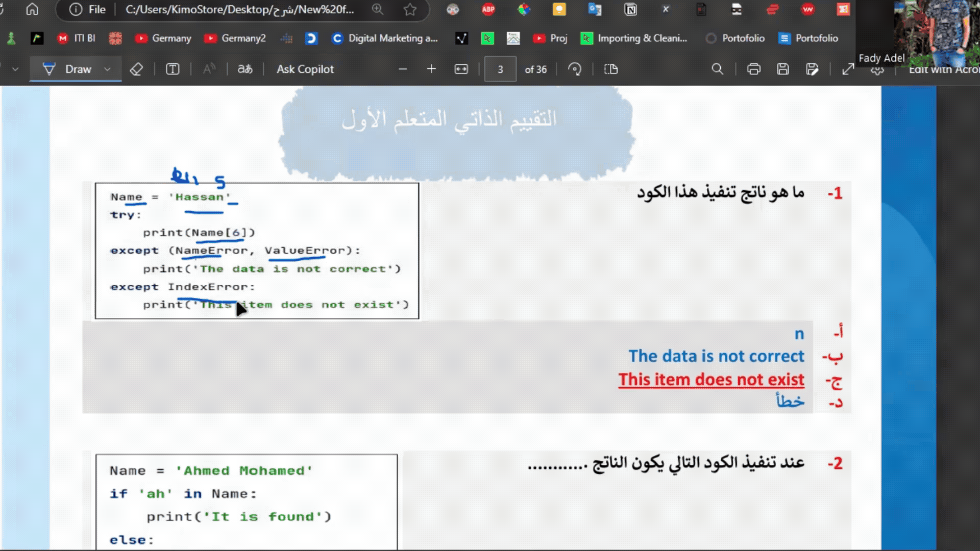This screenshot has width=980, height=551.
Task: Expand the highlight dropdown arrow left of Draw
Action: [x=15, y=69]
